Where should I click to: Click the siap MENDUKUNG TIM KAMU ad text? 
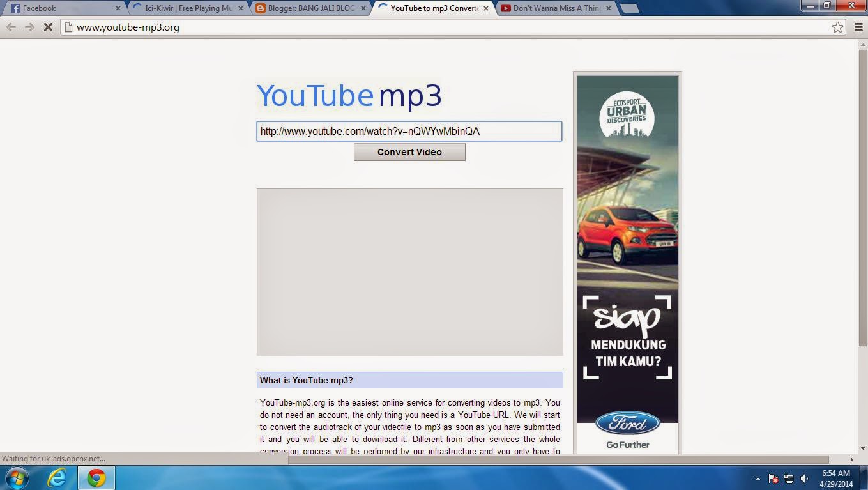pos(627,337)
